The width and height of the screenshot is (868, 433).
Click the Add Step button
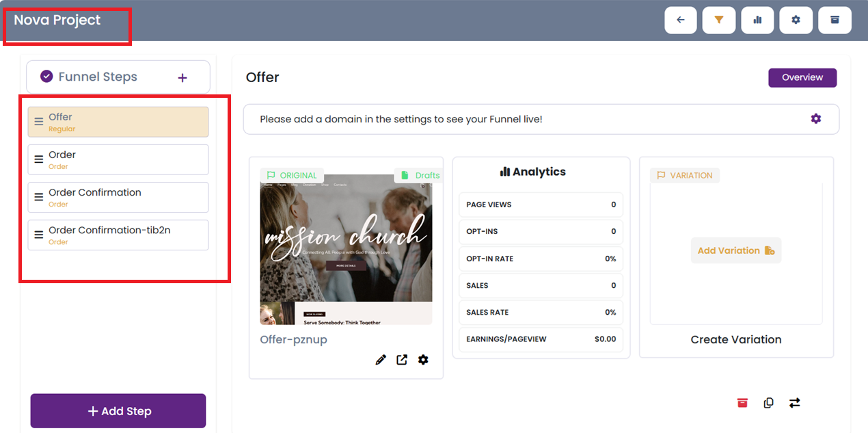(x=118, y=411)
